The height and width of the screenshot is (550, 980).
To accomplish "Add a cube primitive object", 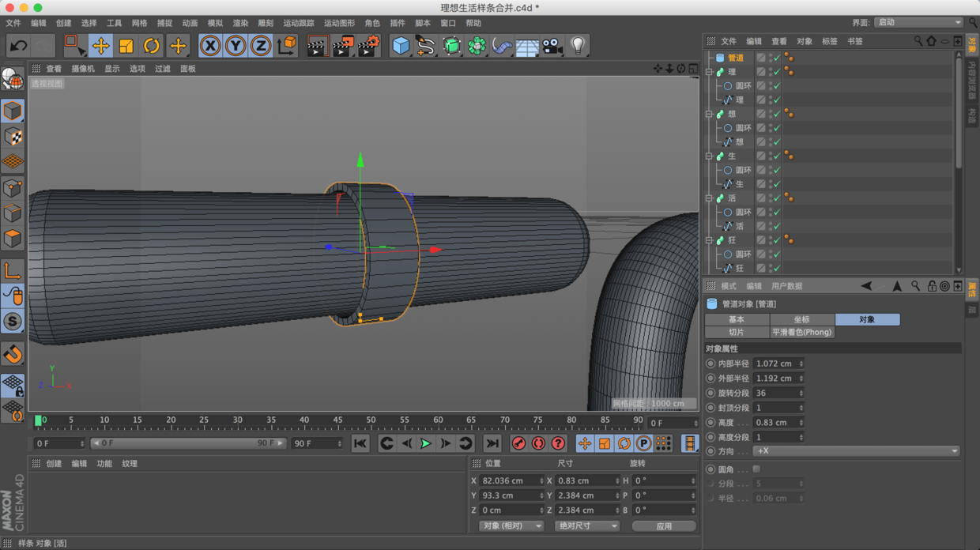I will (x=401, y=46).
